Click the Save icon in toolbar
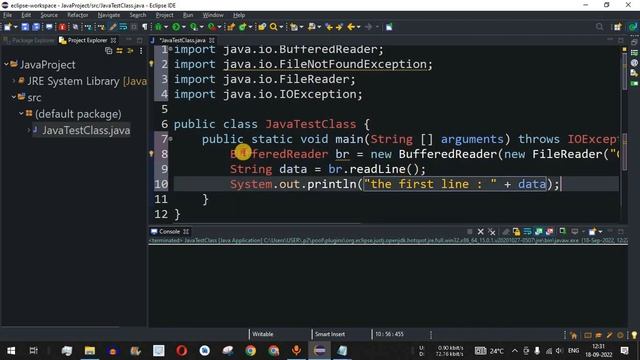 pos(25,27)
